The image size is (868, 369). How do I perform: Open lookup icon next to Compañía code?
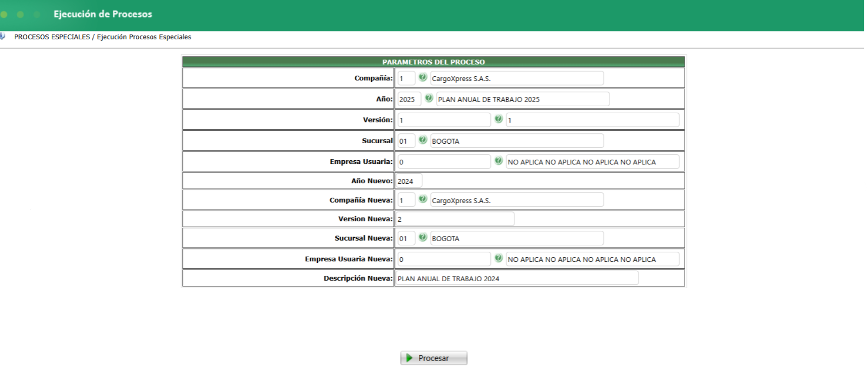pos(423,78)
